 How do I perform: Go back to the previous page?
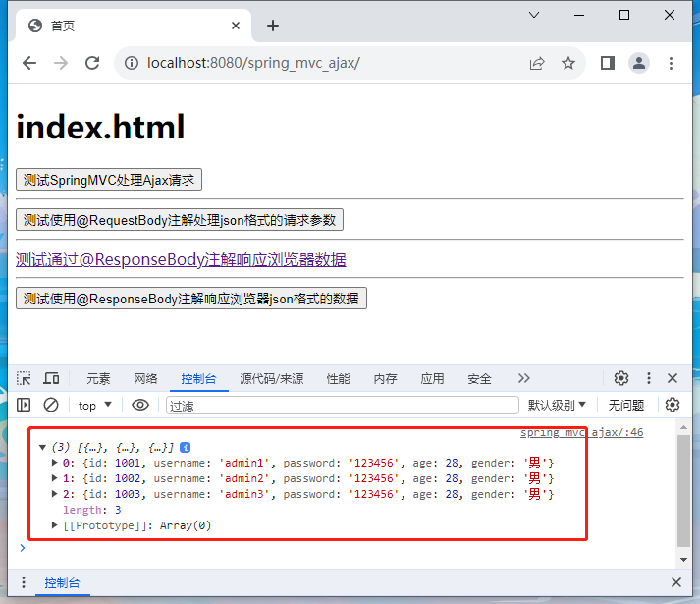(29, 63)
